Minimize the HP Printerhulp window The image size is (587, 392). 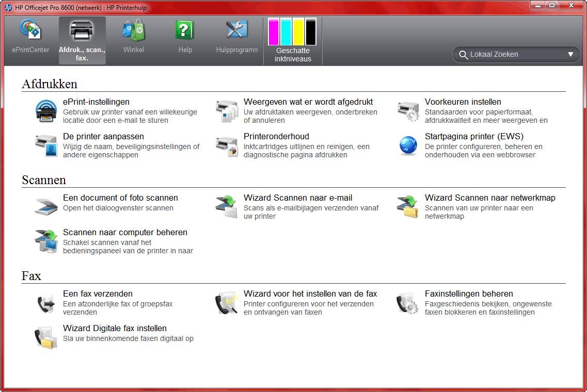(538, 5)
